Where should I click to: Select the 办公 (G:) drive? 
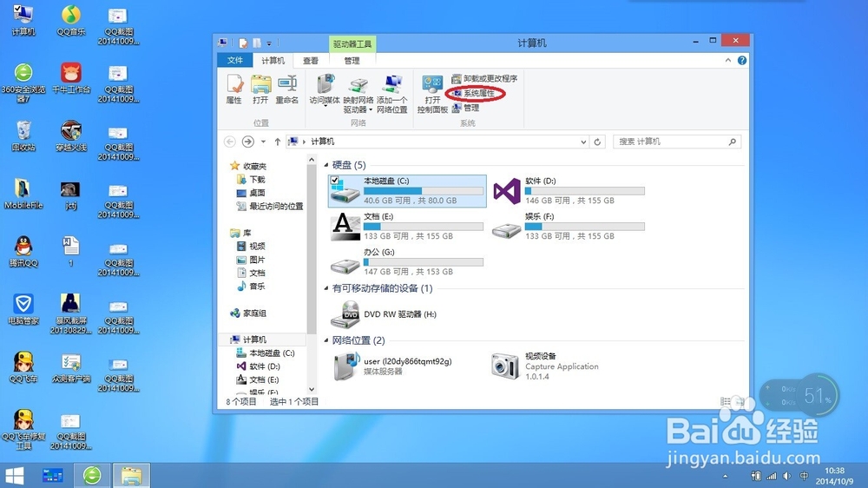point(407,262)
